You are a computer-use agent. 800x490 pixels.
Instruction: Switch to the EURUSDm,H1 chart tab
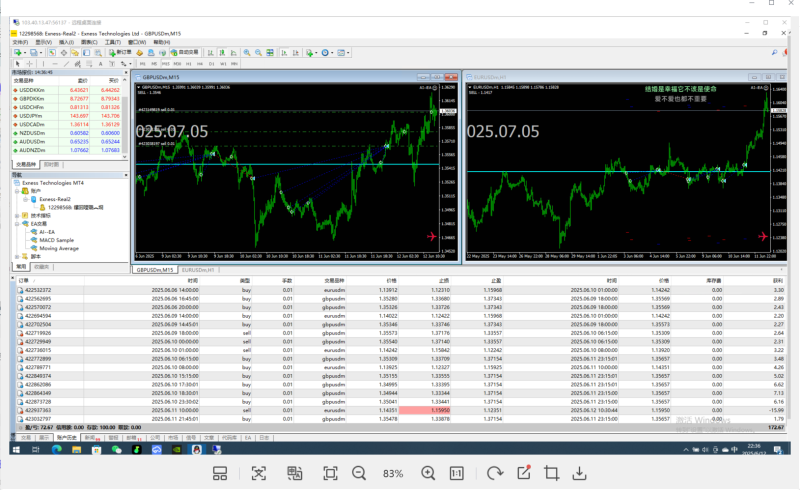pyautogui.click(x=197, y=270)
